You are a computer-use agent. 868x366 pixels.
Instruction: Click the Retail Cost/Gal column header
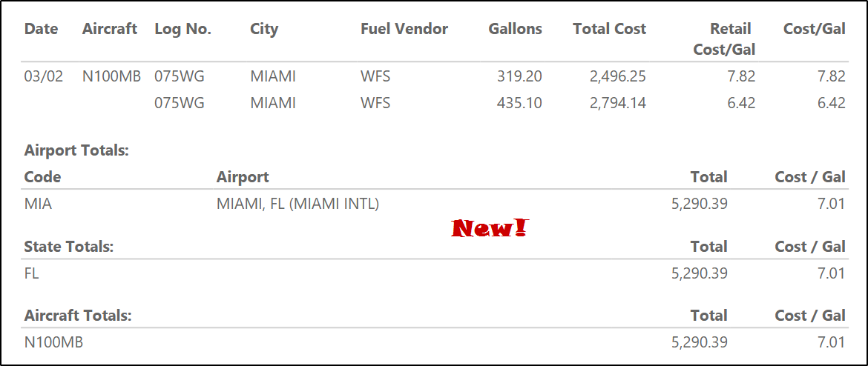724,39
